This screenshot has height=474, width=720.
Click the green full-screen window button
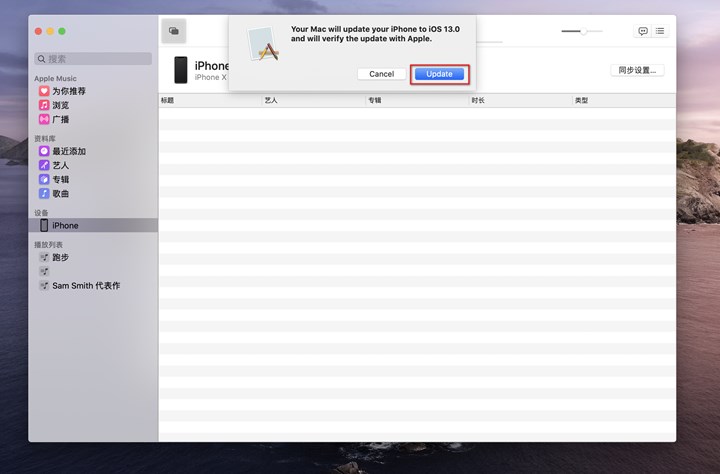[x=62, y=31]
